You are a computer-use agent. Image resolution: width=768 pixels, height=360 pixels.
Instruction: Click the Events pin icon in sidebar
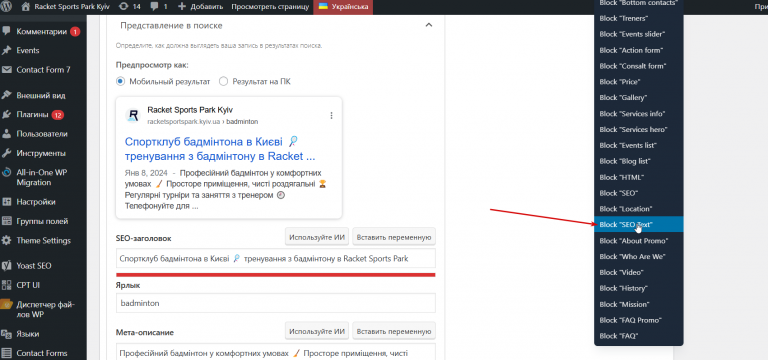point(7,50)
